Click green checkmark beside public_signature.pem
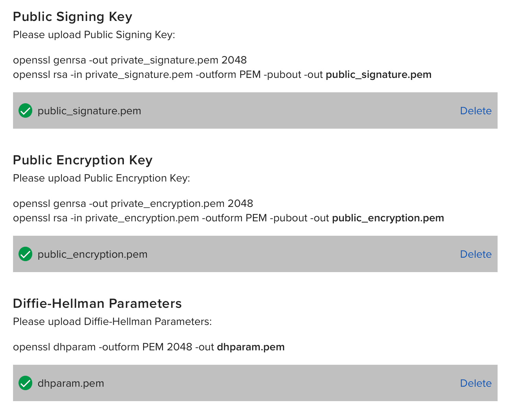The height and width of the screenshot is (420, 512). (25, 110)
